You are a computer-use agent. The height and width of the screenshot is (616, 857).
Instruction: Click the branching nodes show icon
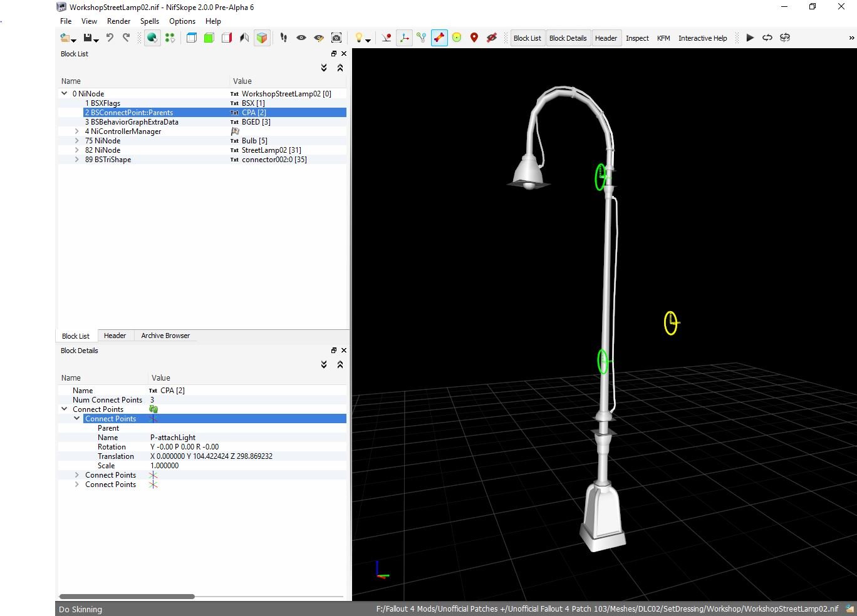click(x=422, y=38)
